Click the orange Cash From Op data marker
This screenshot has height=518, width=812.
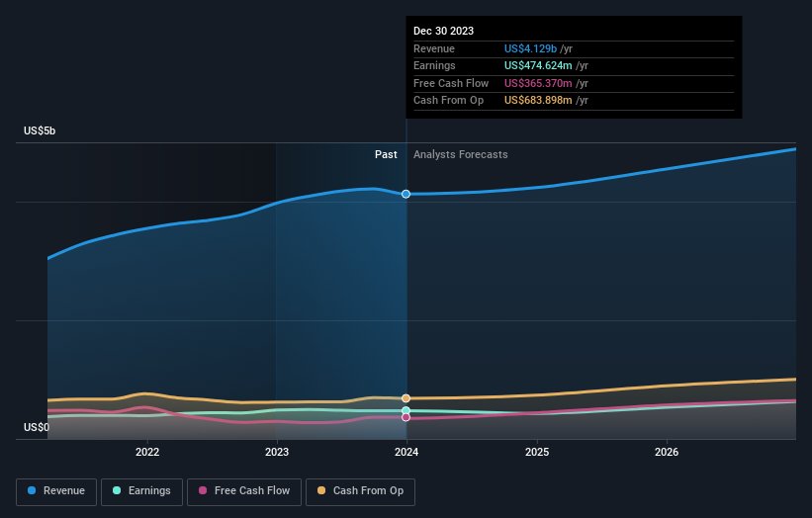point(406,398)
